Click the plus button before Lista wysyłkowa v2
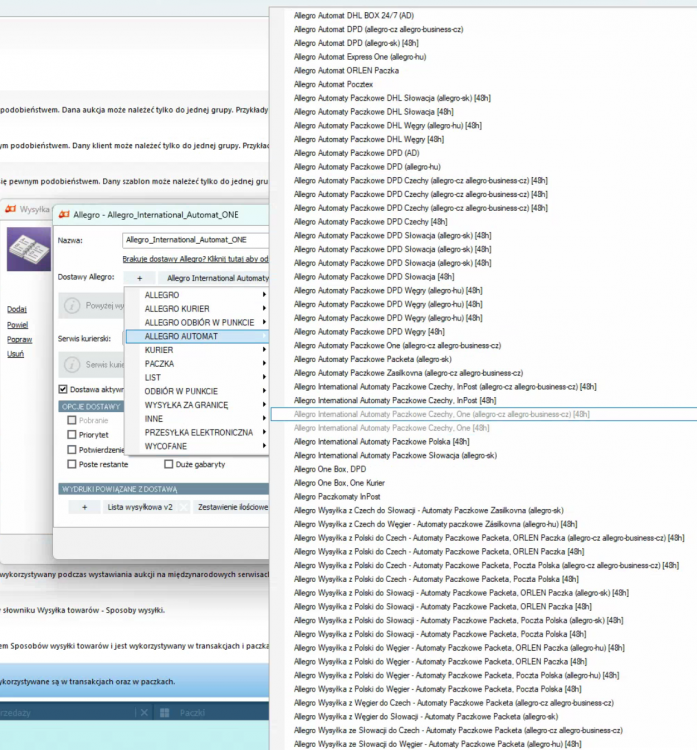This screenshot has width=697, height=750. click(x=85, y=507)
